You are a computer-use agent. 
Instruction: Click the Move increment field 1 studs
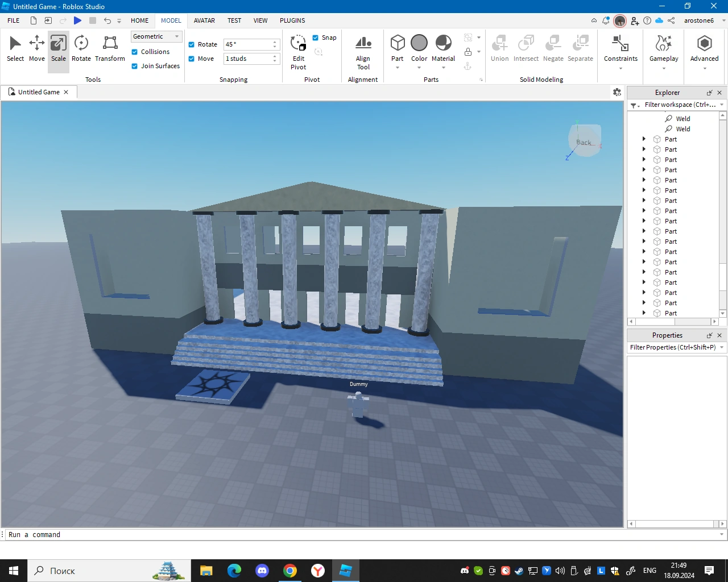248,59
